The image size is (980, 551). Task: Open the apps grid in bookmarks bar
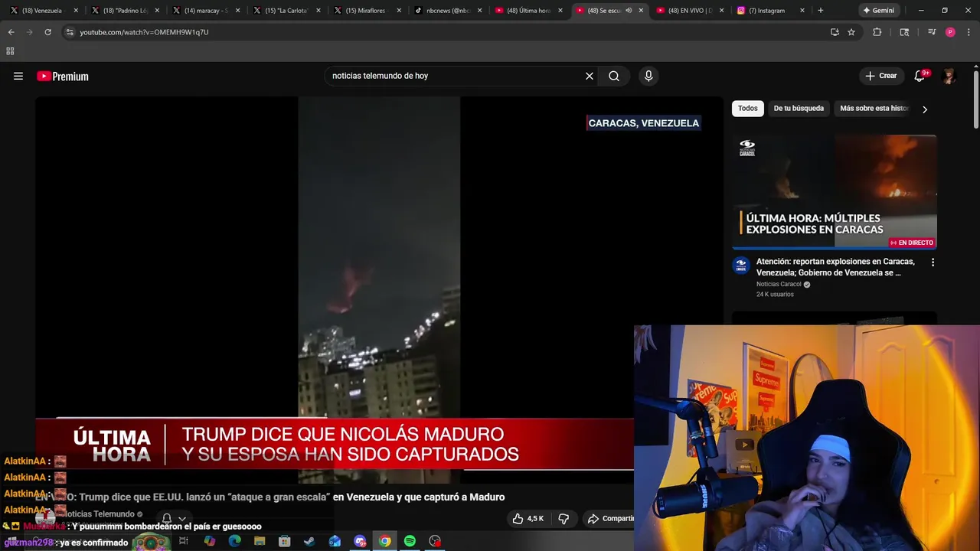tap(10, 51)
